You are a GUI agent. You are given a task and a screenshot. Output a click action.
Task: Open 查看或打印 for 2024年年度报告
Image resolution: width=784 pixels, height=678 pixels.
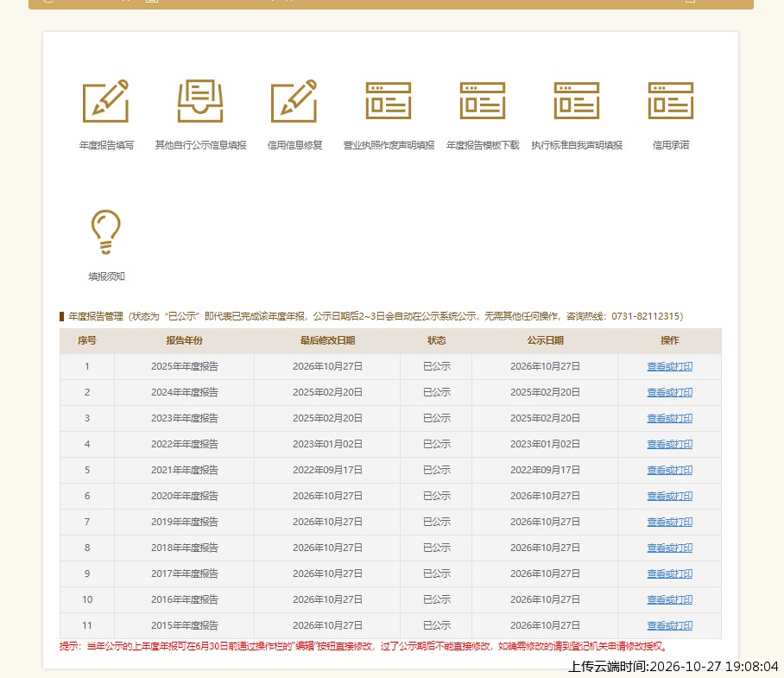pos(669,392)
